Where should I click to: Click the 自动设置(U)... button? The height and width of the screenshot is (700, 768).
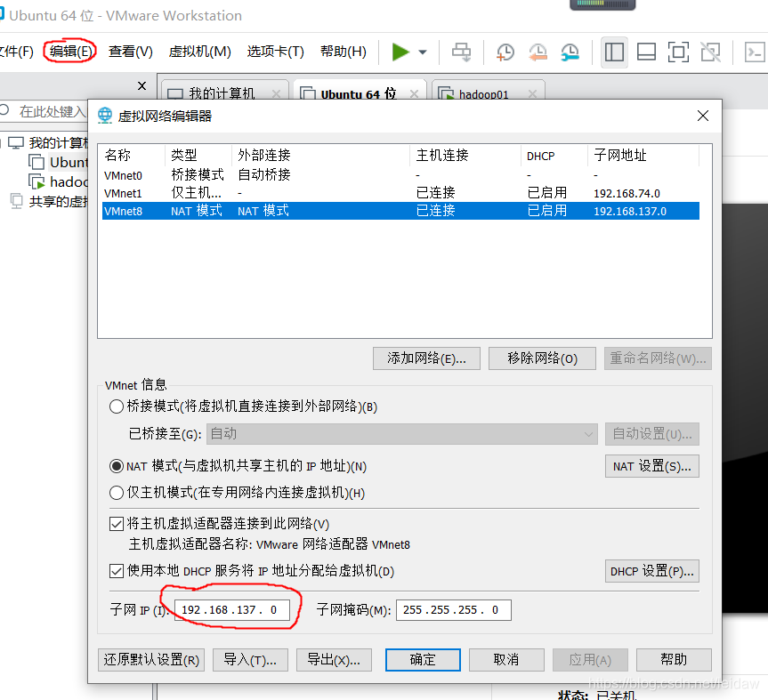coord(652,434)
